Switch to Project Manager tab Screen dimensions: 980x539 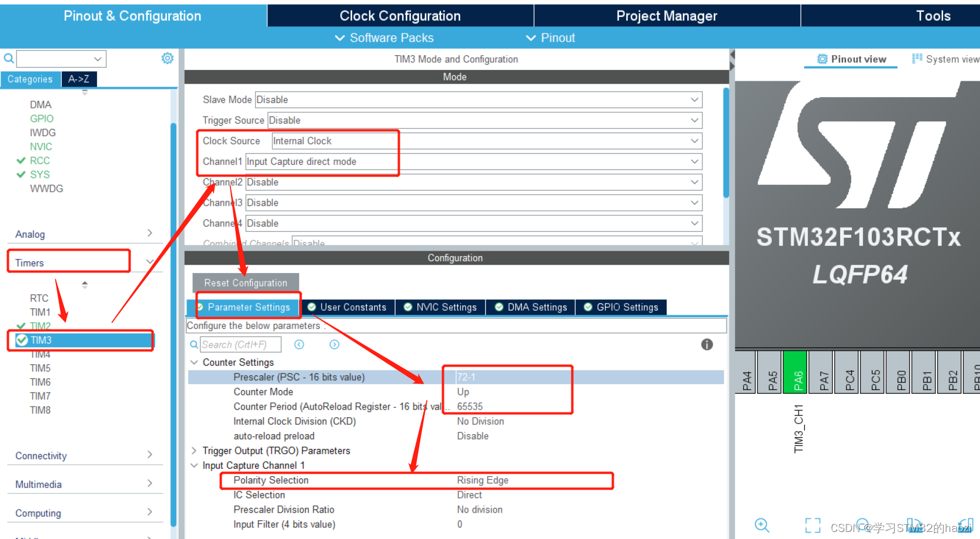coord(667,16)
